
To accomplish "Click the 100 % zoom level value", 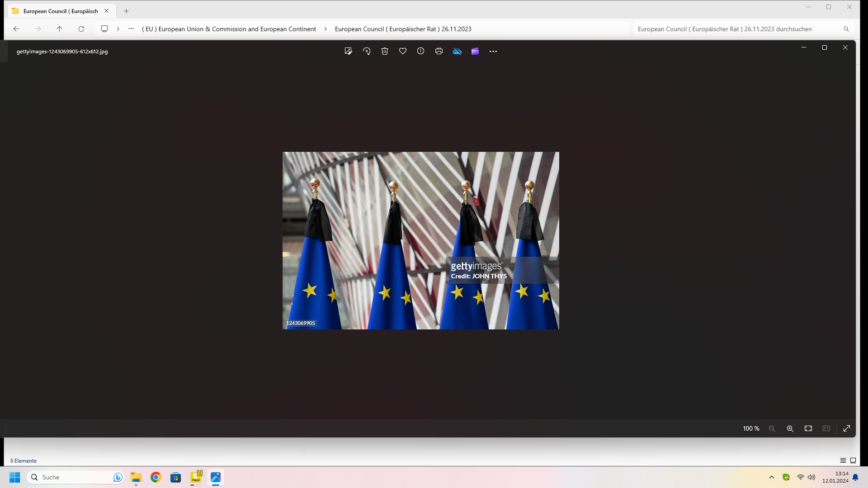I will tap(751, 429).
